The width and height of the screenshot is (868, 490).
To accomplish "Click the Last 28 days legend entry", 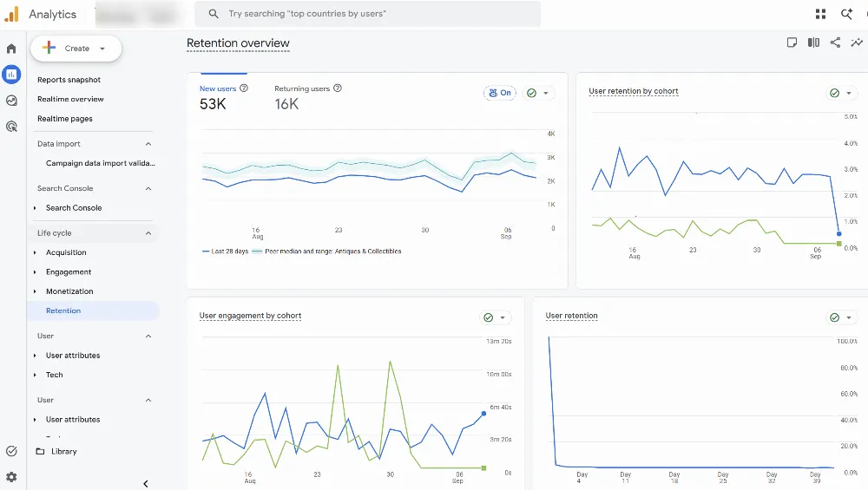I will pyautogui.click(x=226, y=252).
